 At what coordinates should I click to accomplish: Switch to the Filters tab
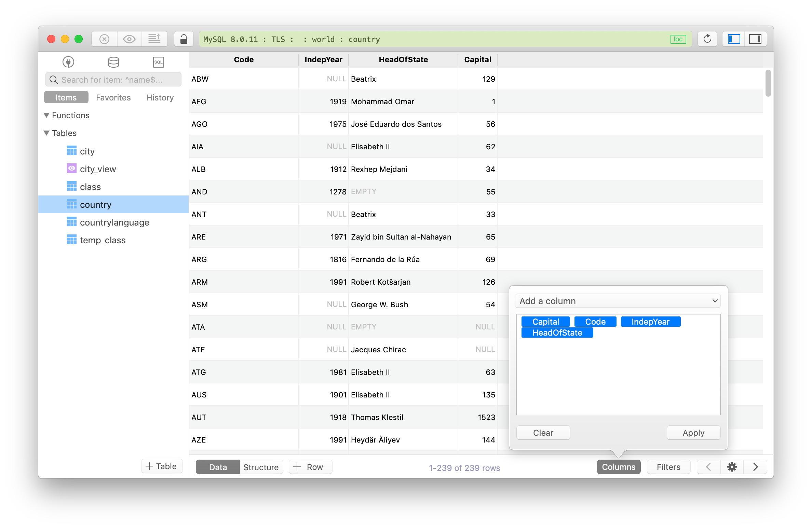pos(667,466)
